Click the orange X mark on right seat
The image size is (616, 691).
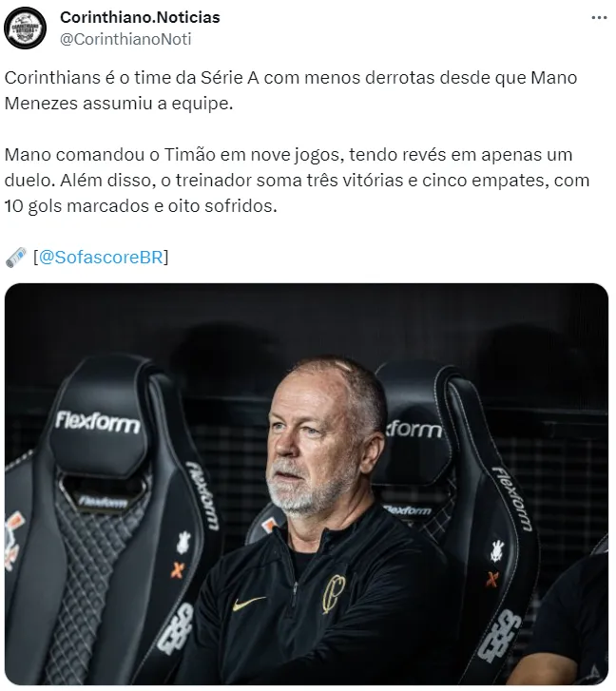click(491, 580)
